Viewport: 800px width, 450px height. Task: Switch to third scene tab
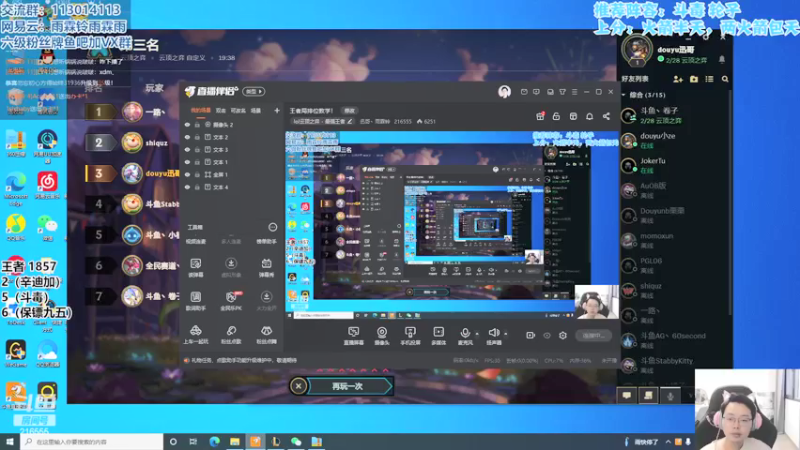[238, 110]
